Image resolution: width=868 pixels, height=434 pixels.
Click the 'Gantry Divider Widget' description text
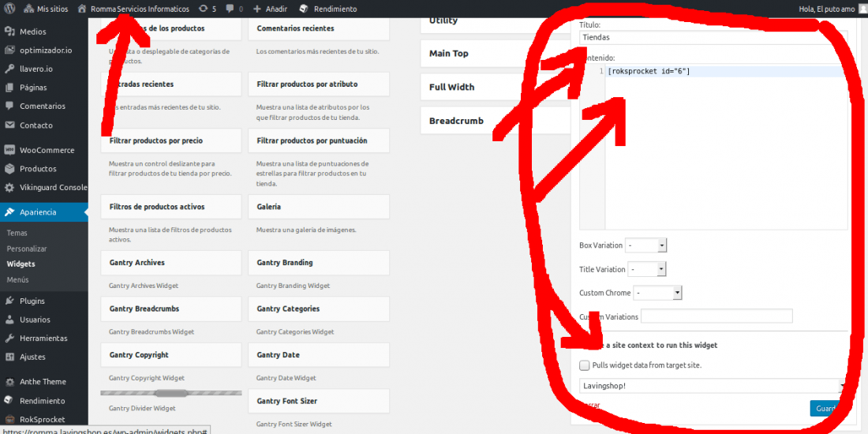(x=142, y=408)
